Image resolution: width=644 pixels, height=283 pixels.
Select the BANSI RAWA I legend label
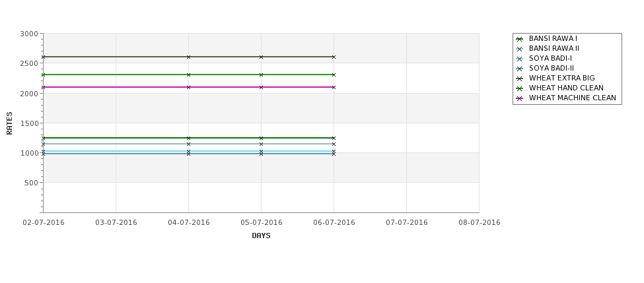553,38
